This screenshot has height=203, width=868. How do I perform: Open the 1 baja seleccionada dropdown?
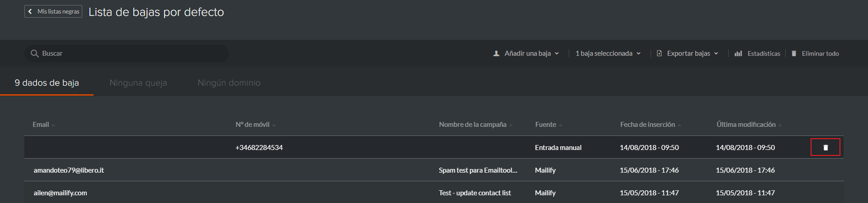point(608,53)
